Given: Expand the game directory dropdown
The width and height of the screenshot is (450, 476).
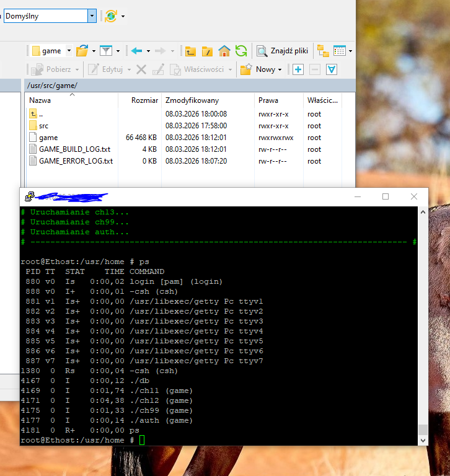Looking at the screenshot, I should [x=68, y=51].
